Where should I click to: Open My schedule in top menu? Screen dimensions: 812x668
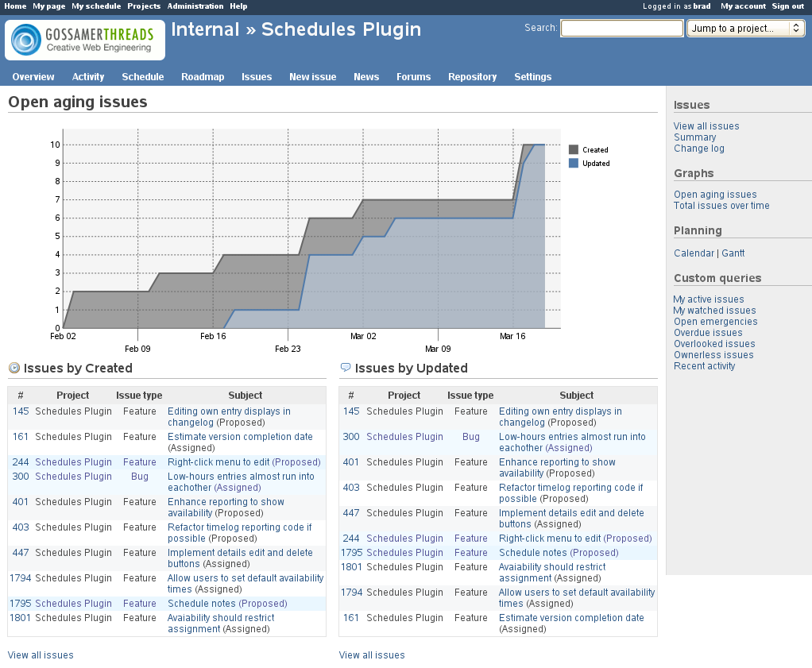click(x=96, y=6)
